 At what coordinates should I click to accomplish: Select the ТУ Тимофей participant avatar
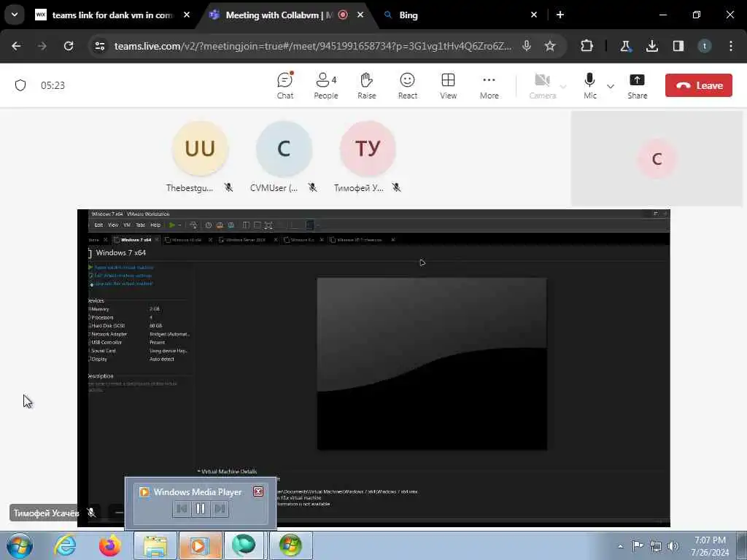point(368,149)
